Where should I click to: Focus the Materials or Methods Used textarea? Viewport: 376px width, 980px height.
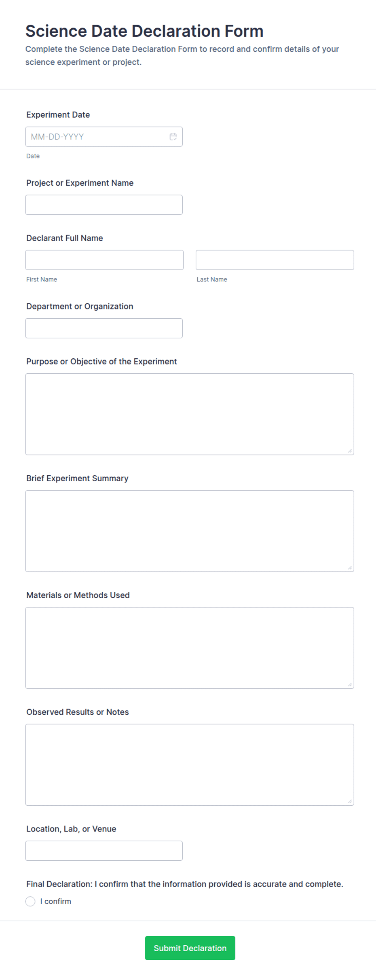coord(190,648)
